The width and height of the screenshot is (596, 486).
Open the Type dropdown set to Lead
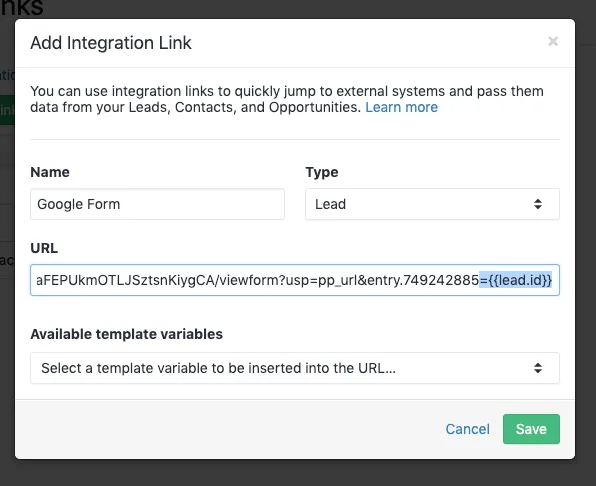pos(432,204)
